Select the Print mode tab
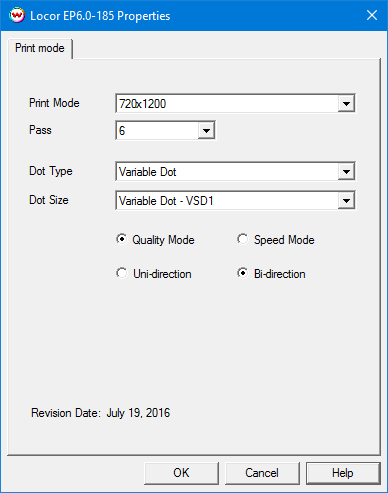The width and height of the screenshot is (388, 493). 40,48
